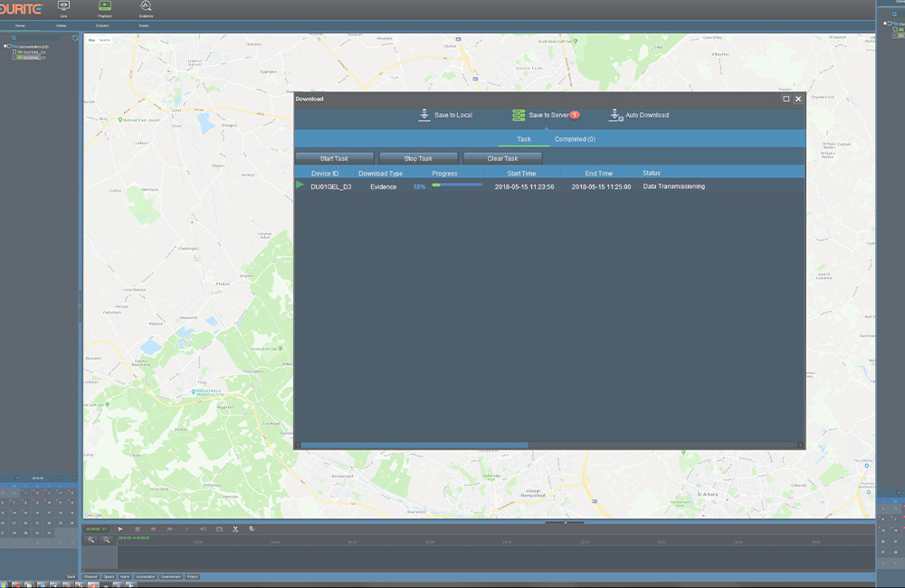Open the Satellite map view
Image resolution: width=905 pixels, height=588 pixels.
104,39
